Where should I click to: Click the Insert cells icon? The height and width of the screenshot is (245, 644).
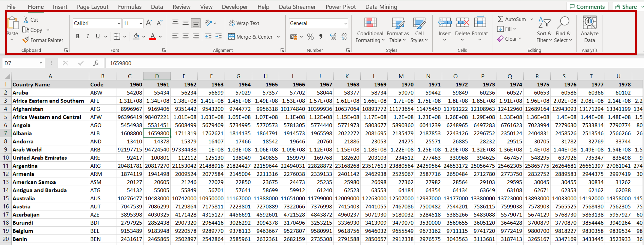(x=445, y=23)
